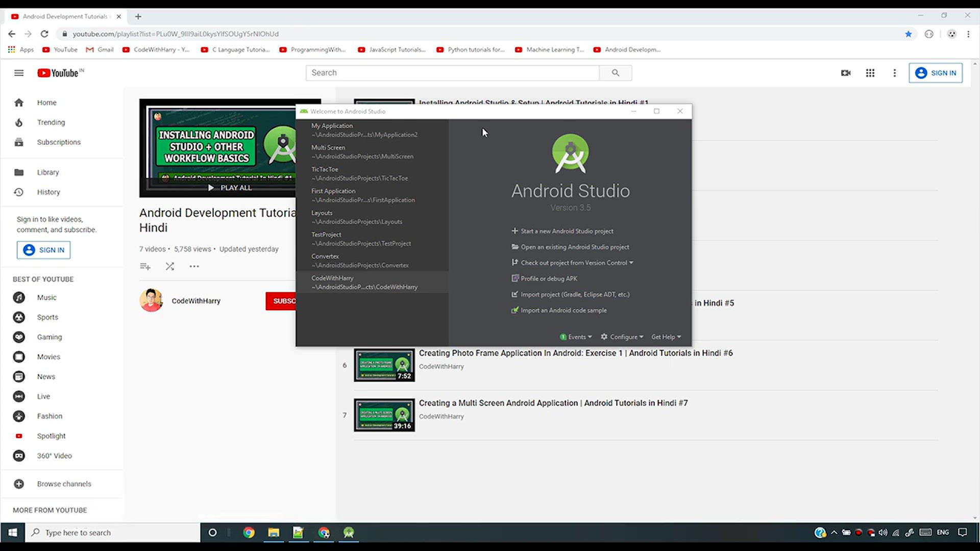Click the Chrome address bar URL
Screen dimensions: 980x551
click(176, 34)
